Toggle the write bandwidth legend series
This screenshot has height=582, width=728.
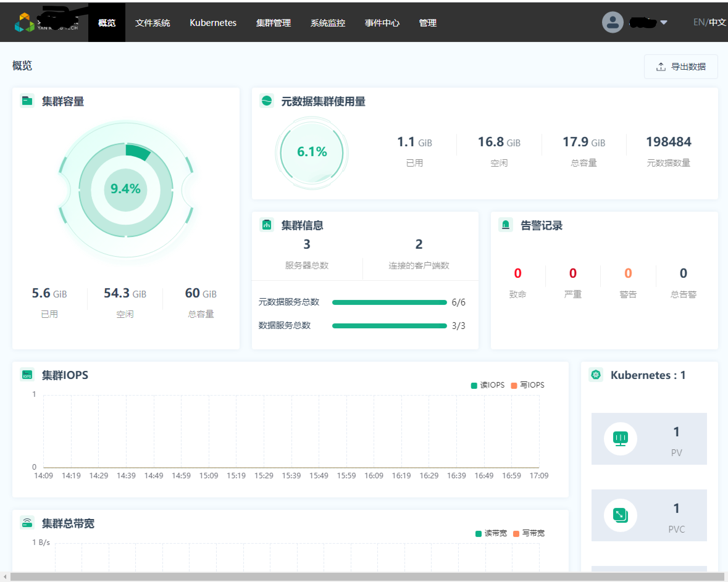[x=529, y=533]
